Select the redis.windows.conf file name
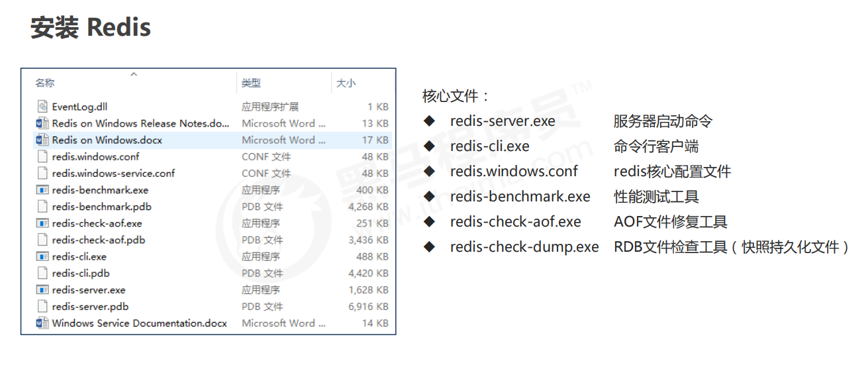The height and width of the screenshot is (373, 868). (96, 156)
